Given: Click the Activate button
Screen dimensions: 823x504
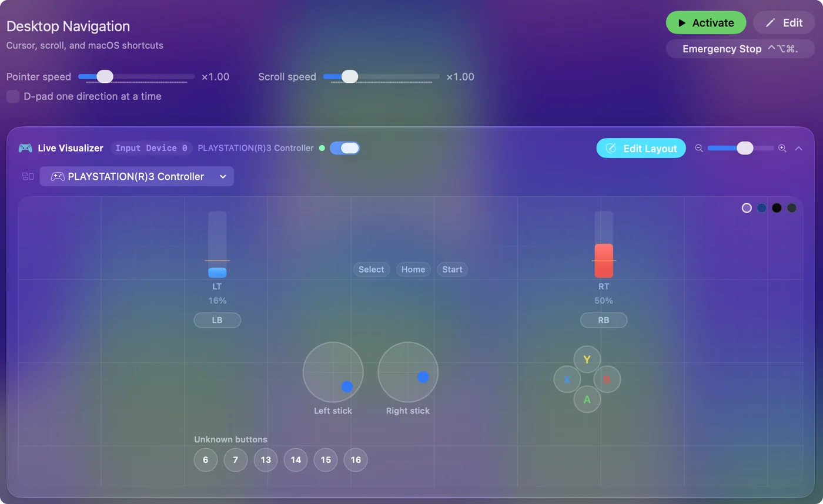Looking at the screenshot, I should pyautogui.click(x=706, y=23).
